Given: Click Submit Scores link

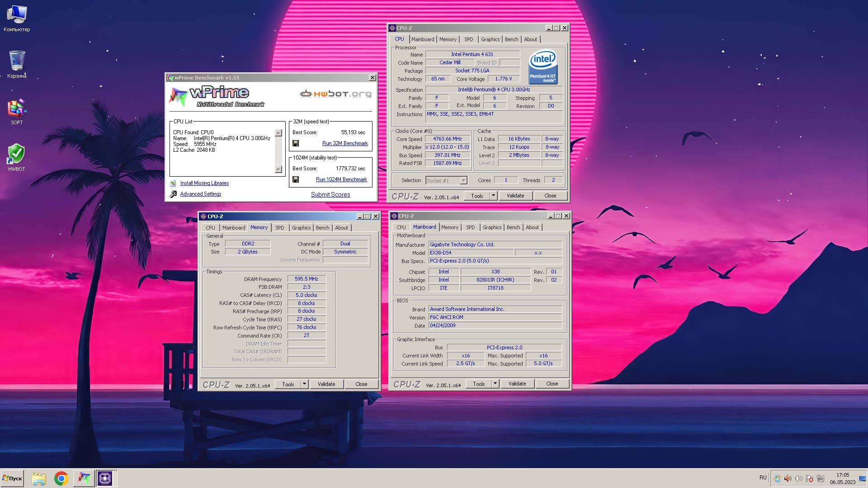Looking at the screenshot, I should click(x=330, y=194).
